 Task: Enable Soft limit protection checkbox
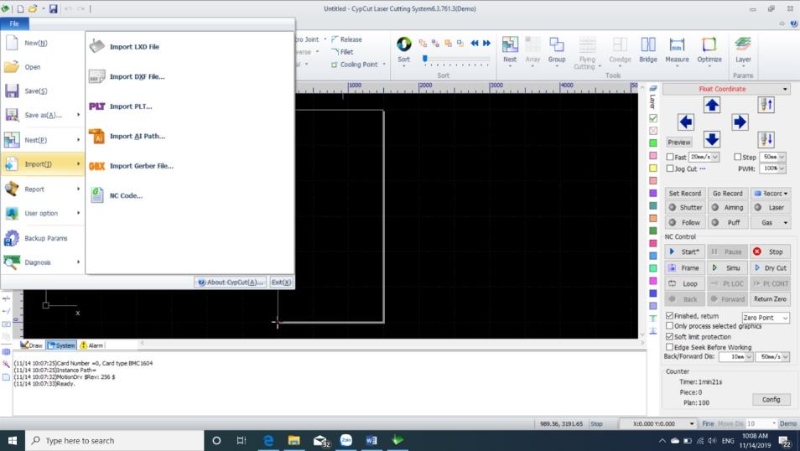point(670,336)
